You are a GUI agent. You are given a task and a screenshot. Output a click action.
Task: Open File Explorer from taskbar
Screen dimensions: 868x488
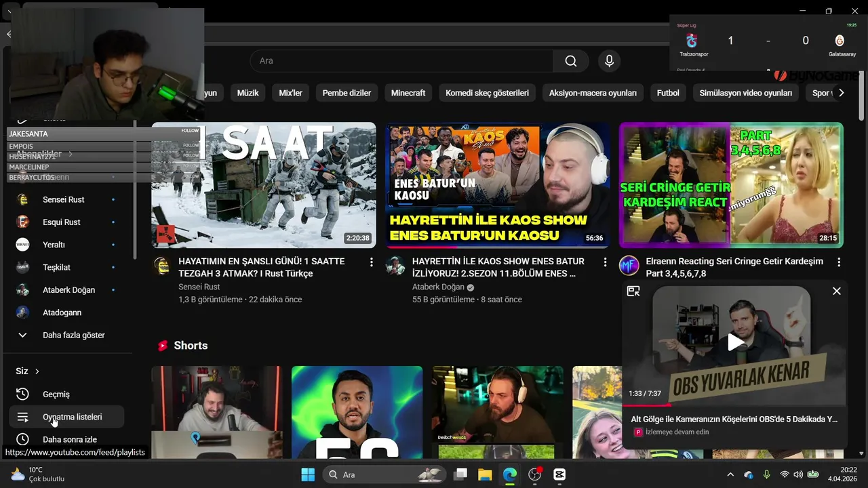(485, 474)
